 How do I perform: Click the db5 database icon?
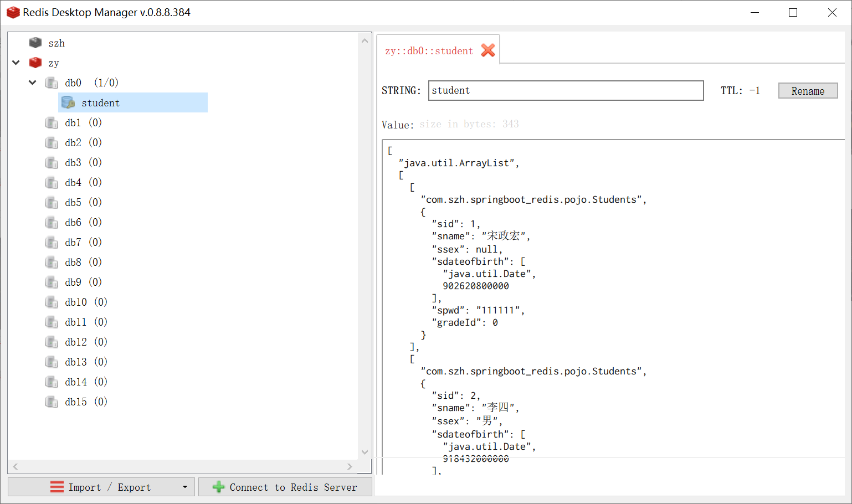52,202
